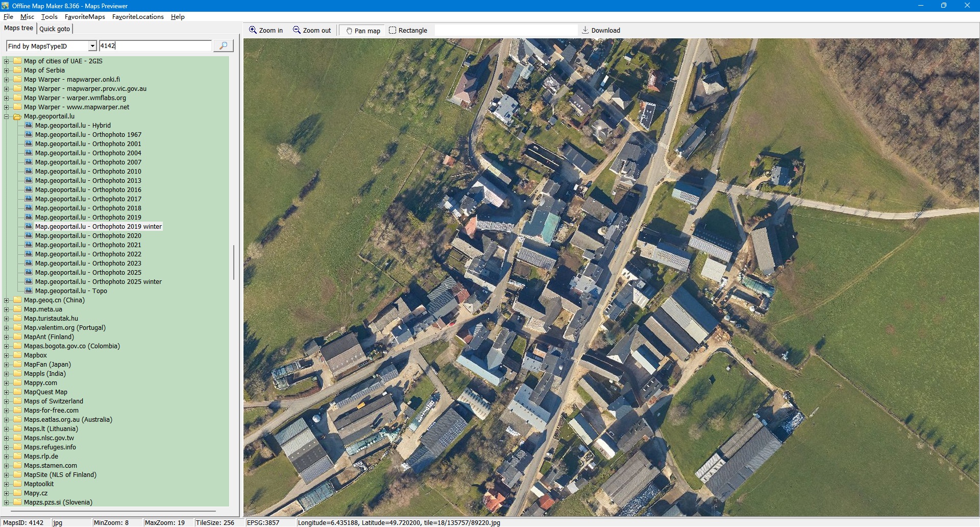Switch to the Quick goto tab
Screen dimensions: 980x527
(x=55, y=29)
